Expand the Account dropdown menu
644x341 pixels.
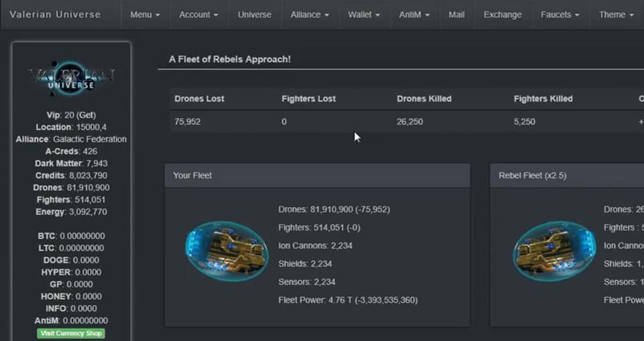click(x=199, y=15)
